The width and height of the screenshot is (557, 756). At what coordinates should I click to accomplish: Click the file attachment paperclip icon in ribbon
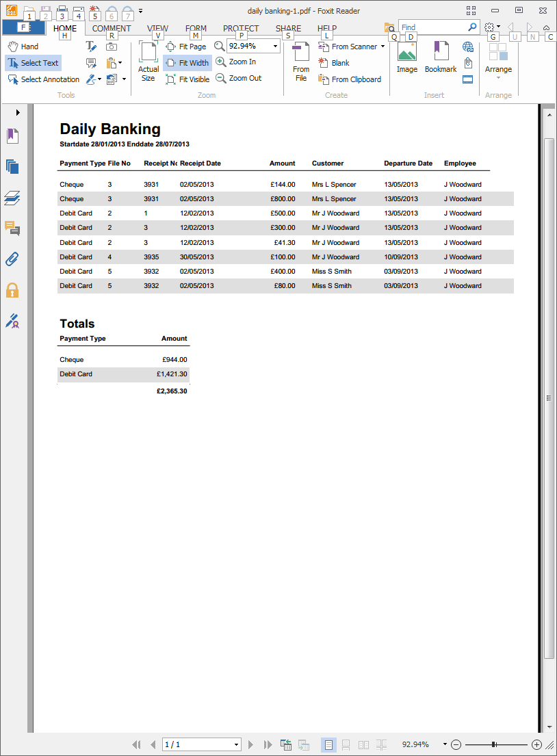click(x=468, y=63)
